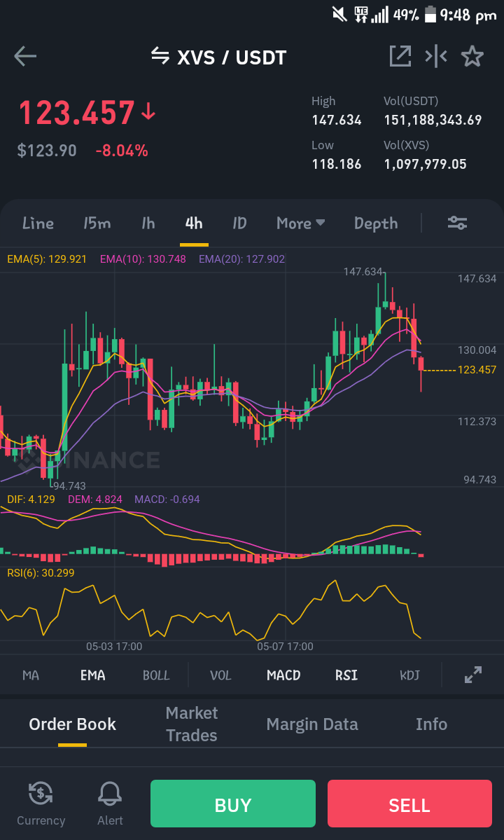Switch to the Margin Data tab
The height and width of the screenshot is (840, 504).
[x=312, y=724]
